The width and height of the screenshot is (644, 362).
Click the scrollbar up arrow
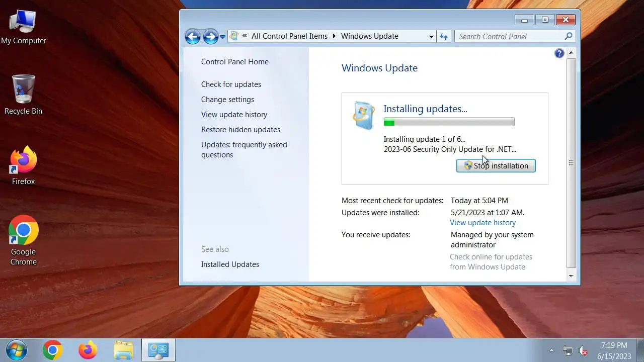[571, 53]
